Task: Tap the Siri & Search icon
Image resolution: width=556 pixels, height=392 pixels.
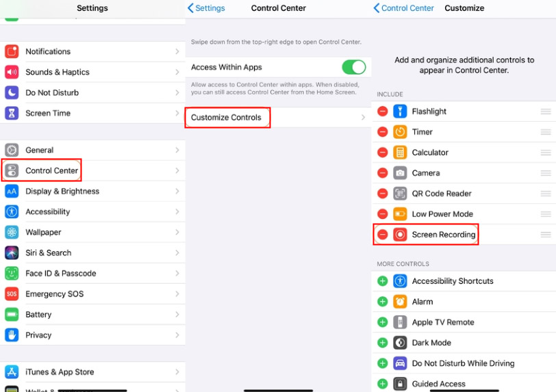Action: (x=12, y=252)
